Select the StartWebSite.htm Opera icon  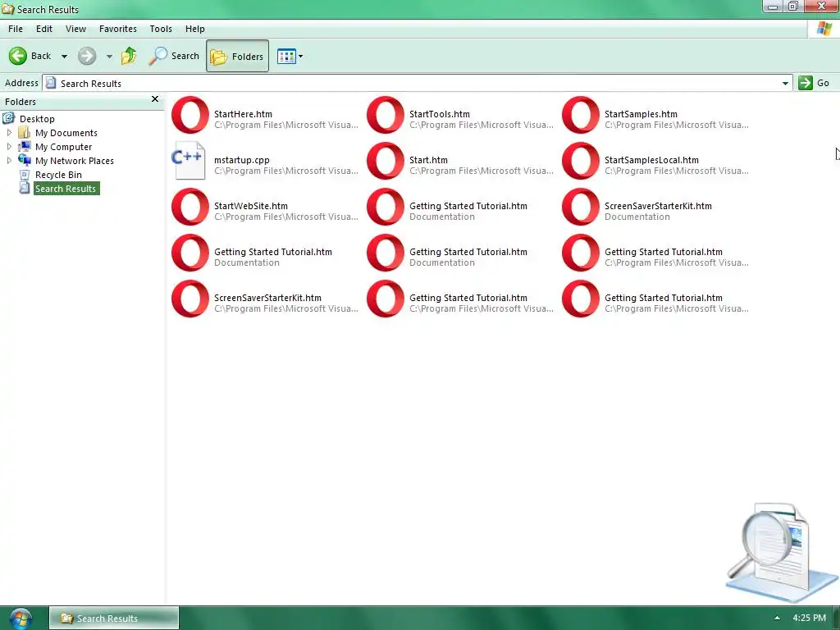pyautogui.click(x=190, y=207)
